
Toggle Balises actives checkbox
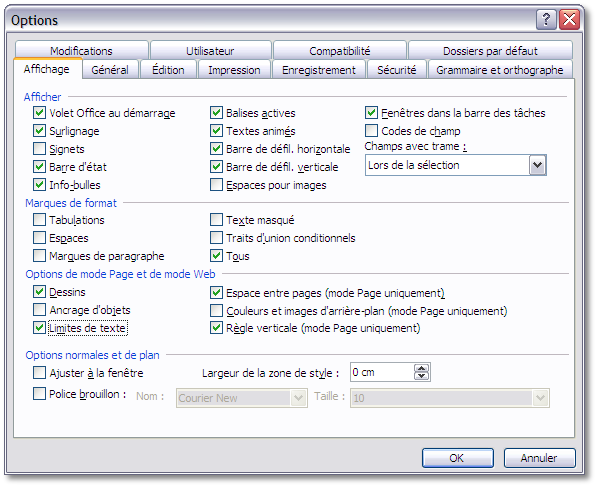point(216,113)
